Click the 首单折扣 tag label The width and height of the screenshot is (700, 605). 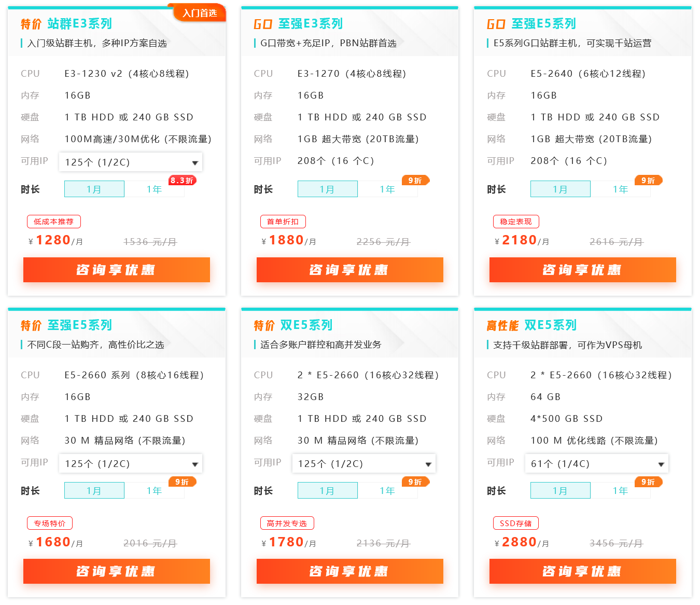click(x=283, y=222)
